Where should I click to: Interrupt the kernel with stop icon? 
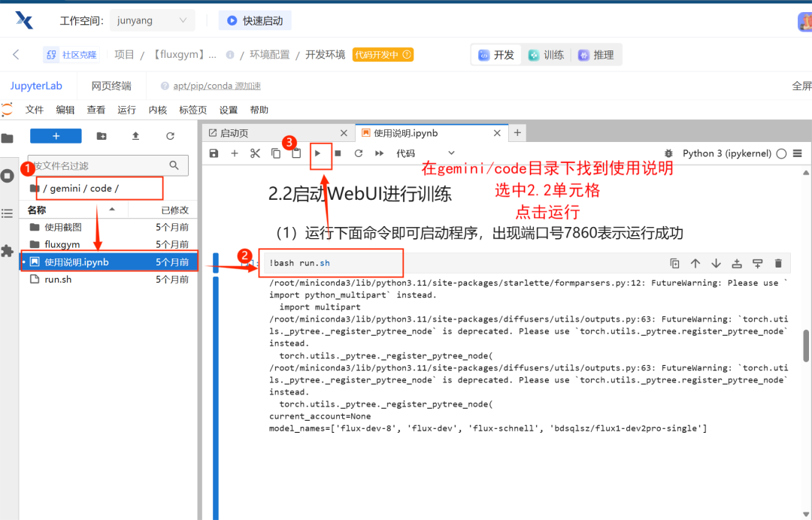tap(338, 153)
